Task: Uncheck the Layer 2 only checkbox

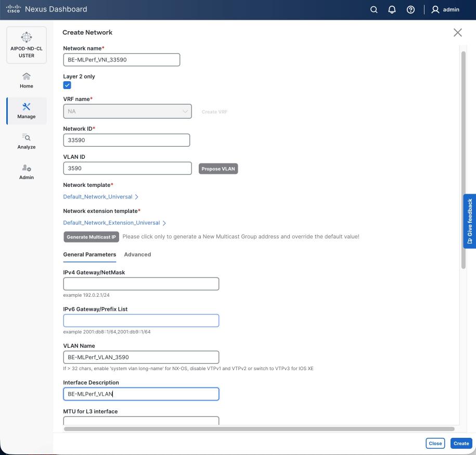Action: tap(67, 85)
